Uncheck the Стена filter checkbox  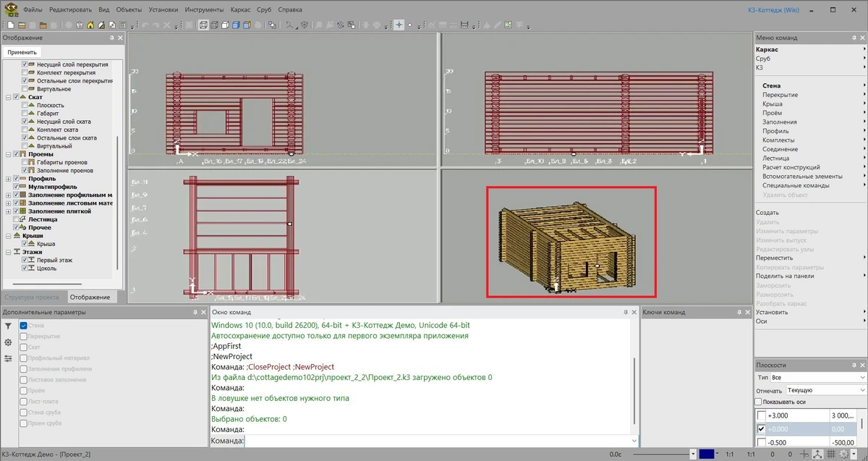24,326
